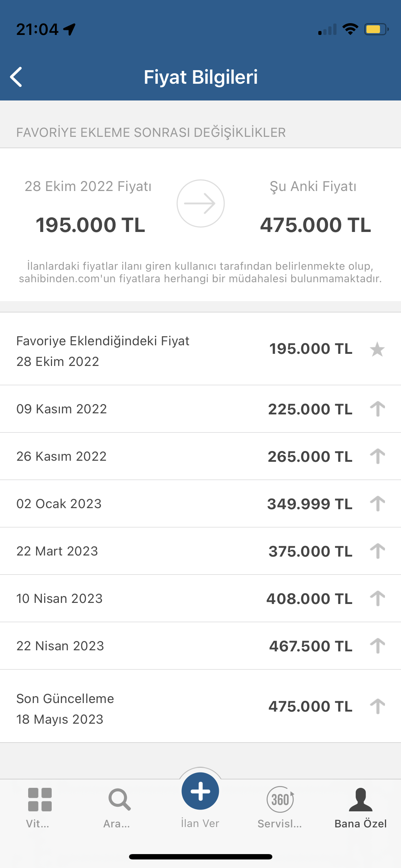Select the 26 Kasım 2022 price row

click(200, 456)
